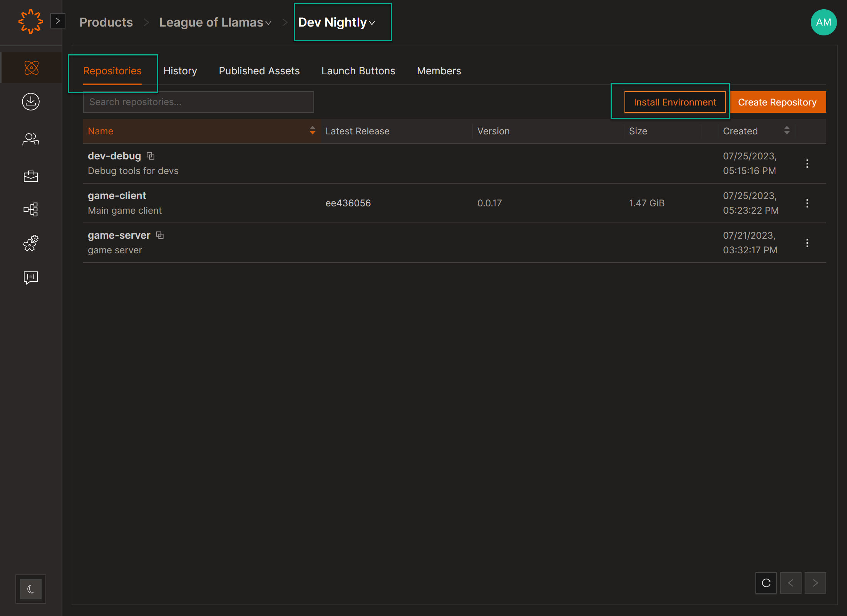Open the Products atom icon in sidebar
This screenshot has width=847, height=616.
point(31,68)
